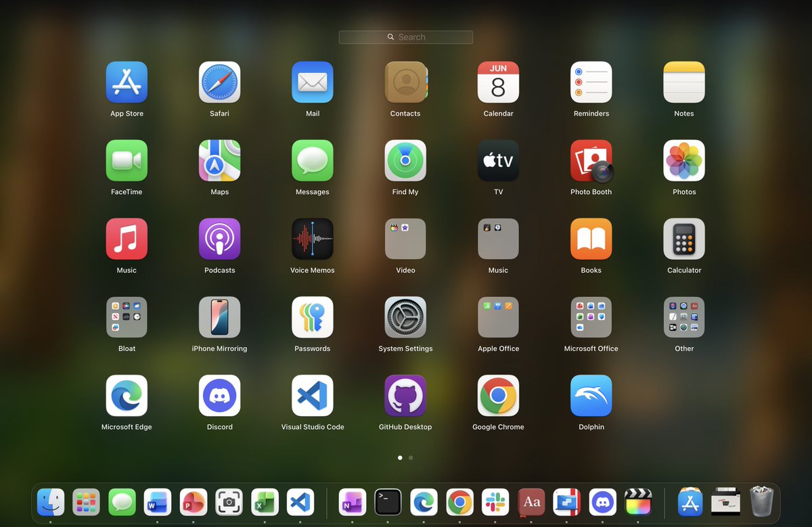
Task: Open Messages from the Dock
Action: point(122,502)
